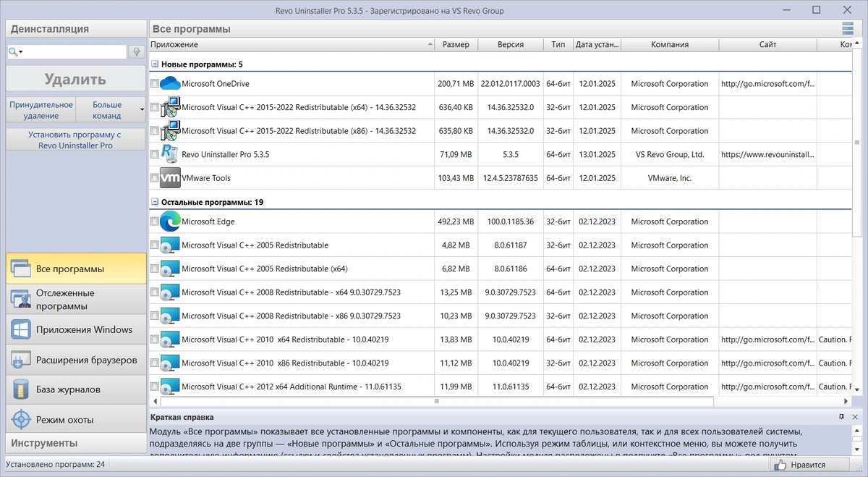
Task: Open the Приложение column sort arrow
Action: tap(430, 44)
